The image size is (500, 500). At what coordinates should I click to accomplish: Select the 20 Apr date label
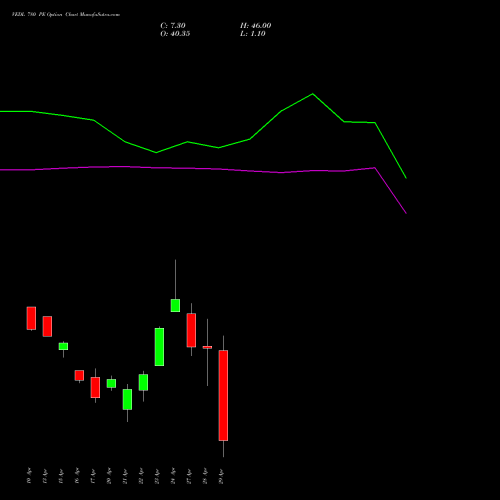click(x=109, y=476)
